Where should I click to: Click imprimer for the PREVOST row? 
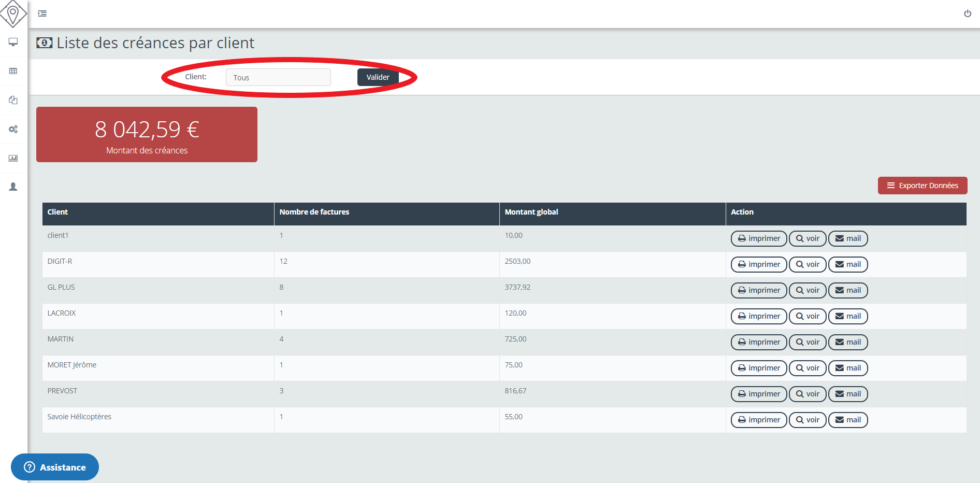[758, 394]
